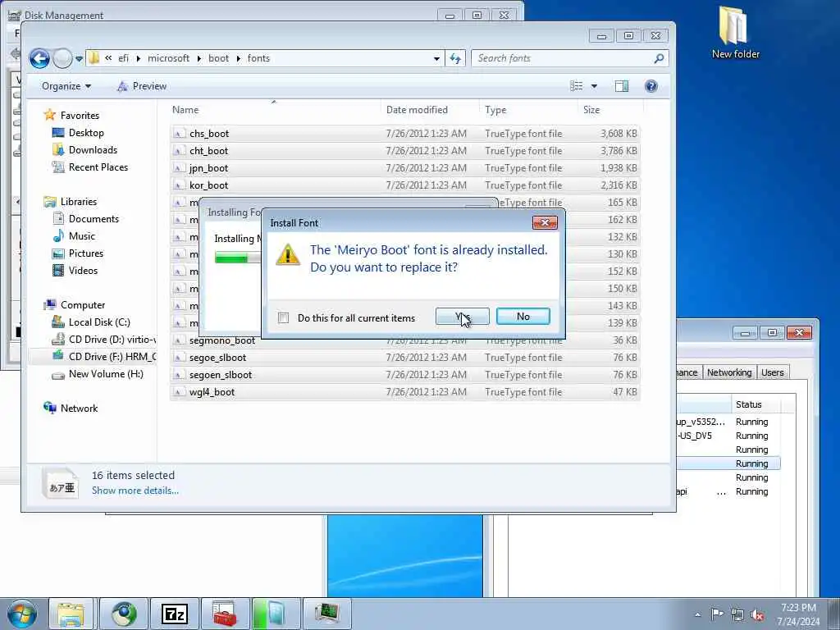Open the Task Manager taskbar icon
The image size is (840, 630).
326,614
